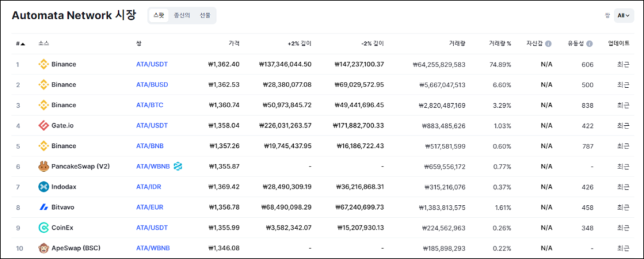Image resolution: width=644 pixels, height=259 pixels.
Task: Click Indodax logo icon
Action: (43, 187)
